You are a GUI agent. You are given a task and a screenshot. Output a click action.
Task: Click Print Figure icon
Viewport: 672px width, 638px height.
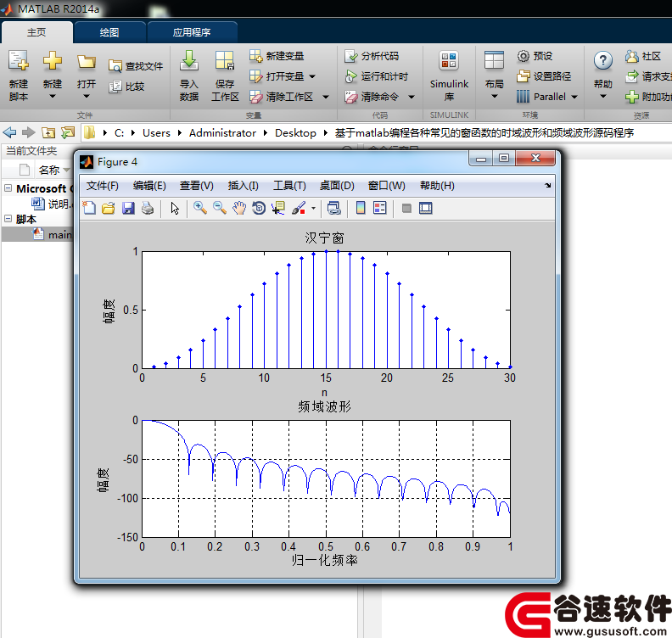148,208
